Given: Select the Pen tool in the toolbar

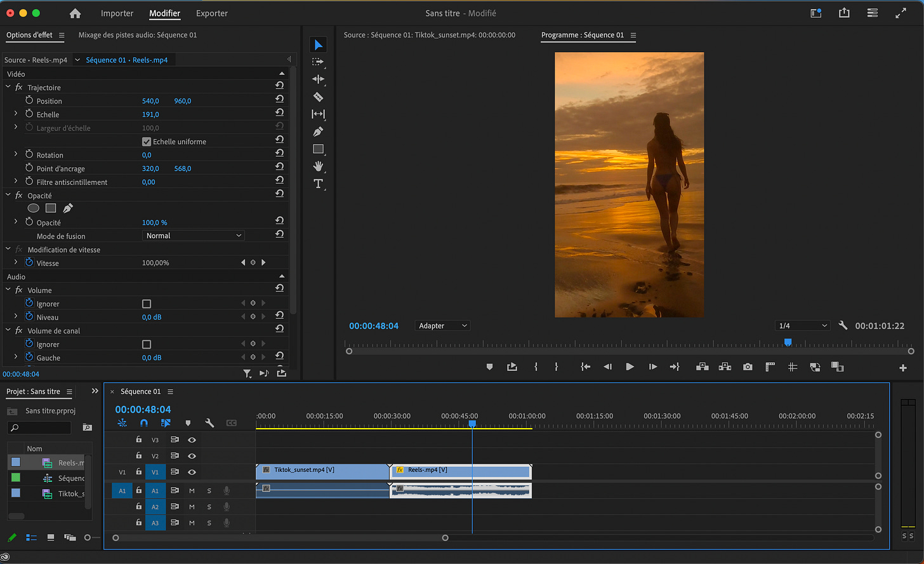Looking at the screenshot, I should click(319, 131).
